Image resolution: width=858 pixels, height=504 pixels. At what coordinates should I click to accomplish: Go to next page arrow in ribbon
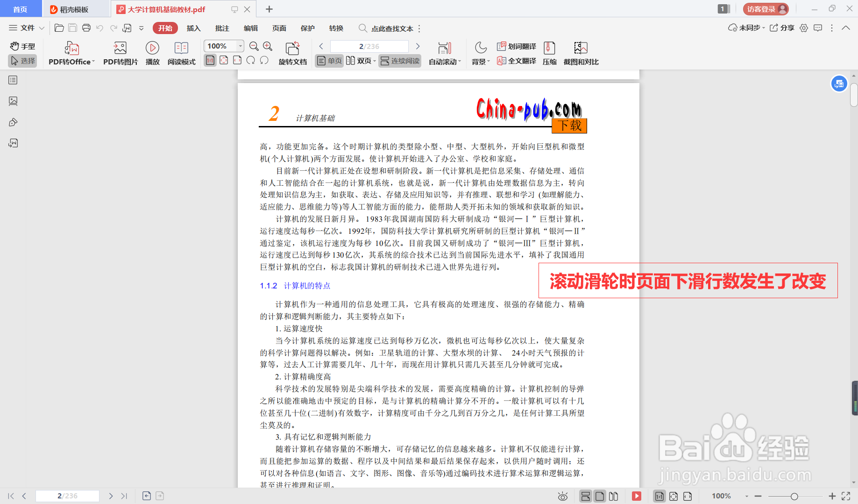pos(418,46)
